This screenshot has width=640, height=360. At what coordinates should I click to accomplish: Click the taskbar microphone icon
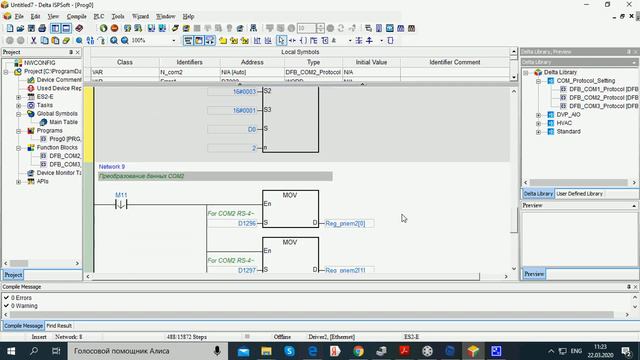(x=217, y=351)
